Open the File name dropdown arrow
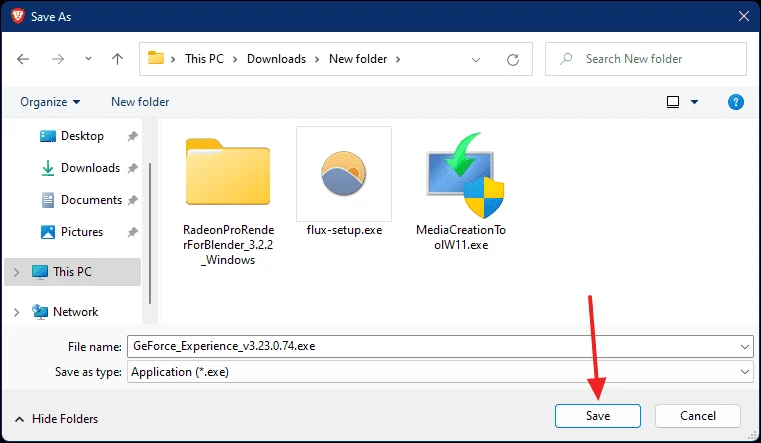This screenshot has height=443, width=761. click(x=744, y=346)
